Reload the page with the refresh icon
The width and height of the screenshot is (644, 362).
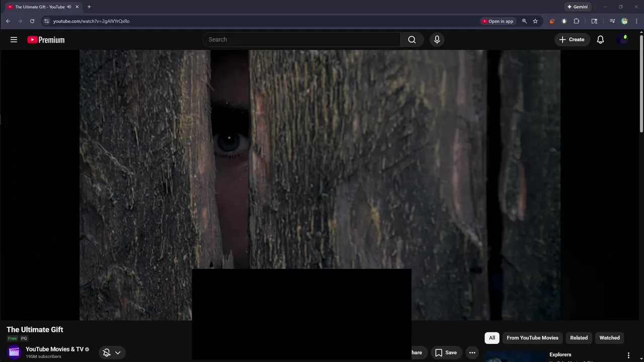32,21
